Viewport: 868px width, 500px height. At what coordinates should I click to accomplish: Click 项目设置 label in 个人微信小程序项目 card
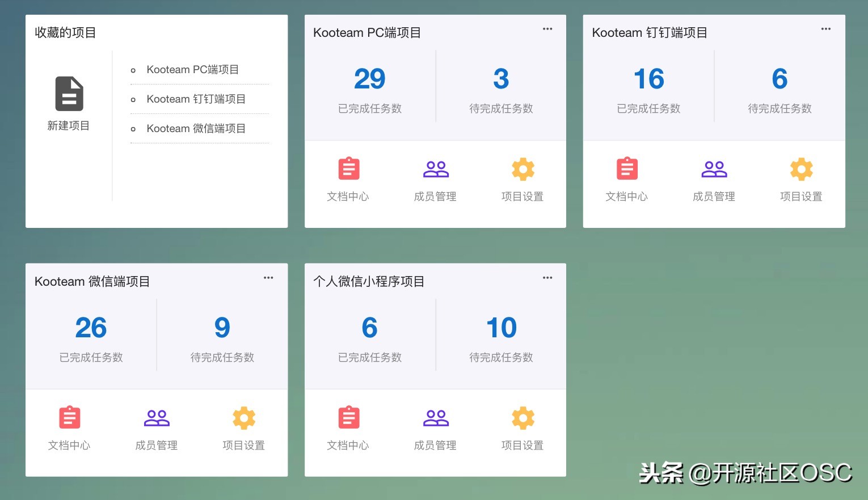523,446
